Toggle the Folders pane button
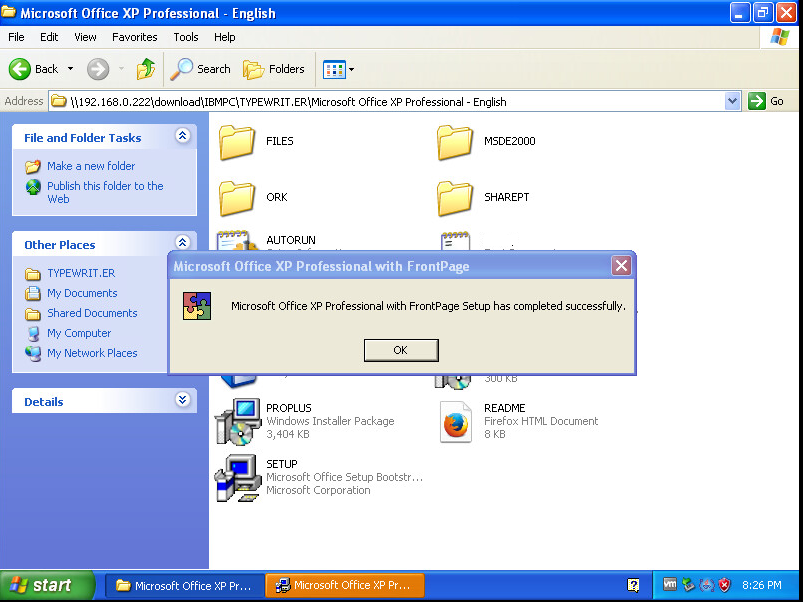This screenshot has height=602, width=803. (274, 69)
